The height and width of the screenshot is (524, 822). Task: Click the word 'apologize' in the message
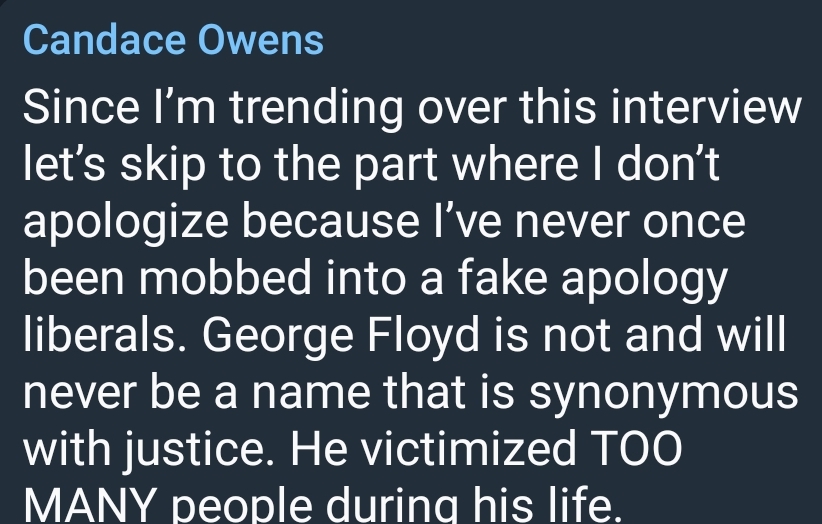tap(126, 224)
